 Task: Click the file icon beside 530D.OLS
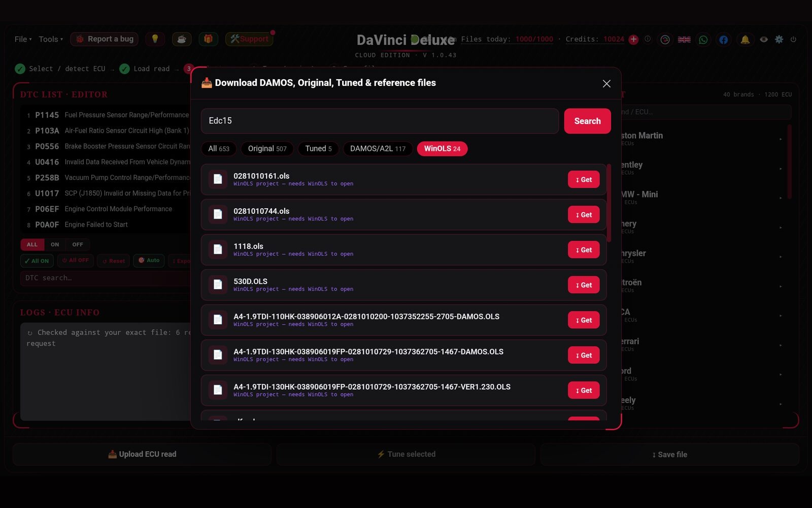[218, 285]
